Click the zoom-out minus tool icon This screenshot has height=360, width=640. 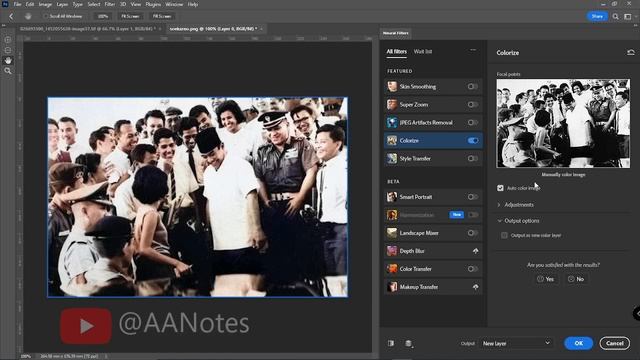click(x=8, y=50)
